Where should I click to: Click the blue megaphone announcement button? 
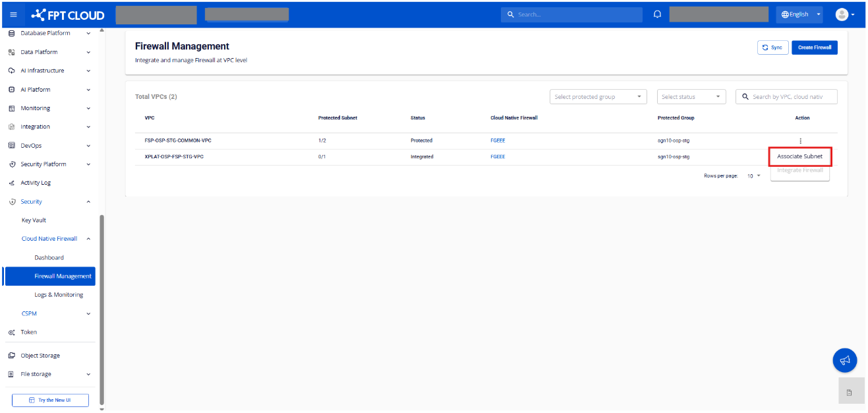tap(845, 360)
